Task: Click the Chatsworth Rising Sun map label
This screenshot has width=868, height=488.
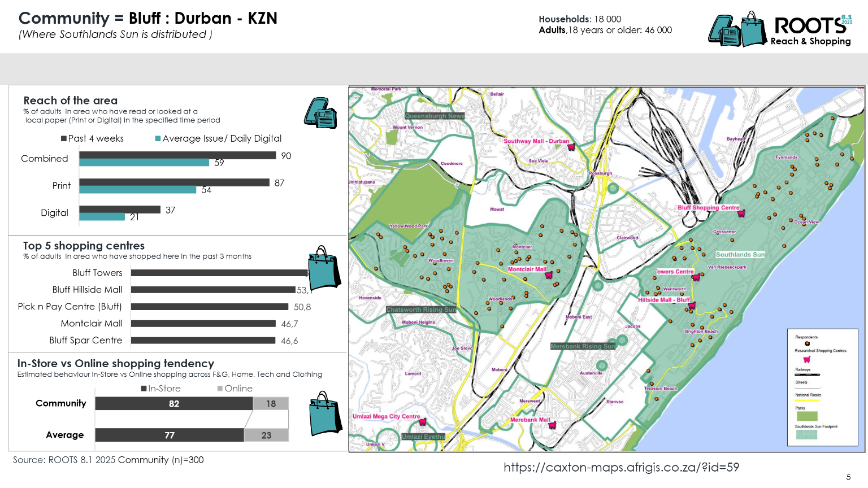Action: (x=421, y=310)
